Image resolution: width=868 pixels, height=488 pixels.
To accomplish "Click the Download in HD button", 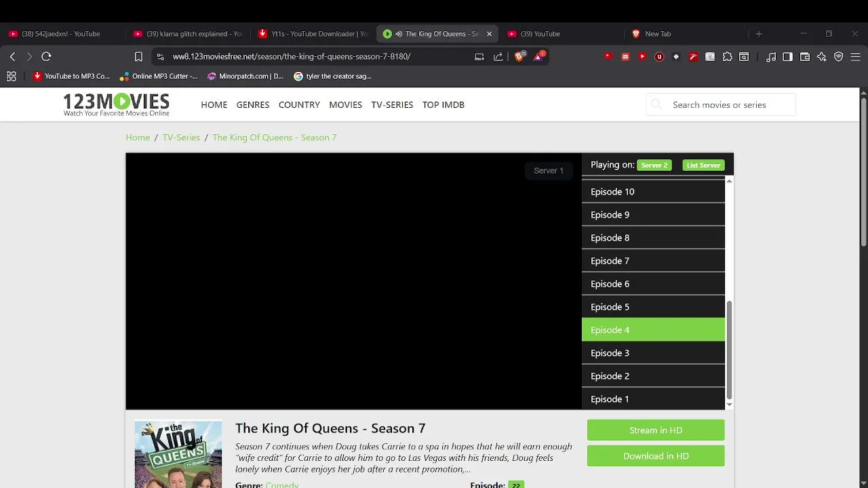I will coord(656,455).
